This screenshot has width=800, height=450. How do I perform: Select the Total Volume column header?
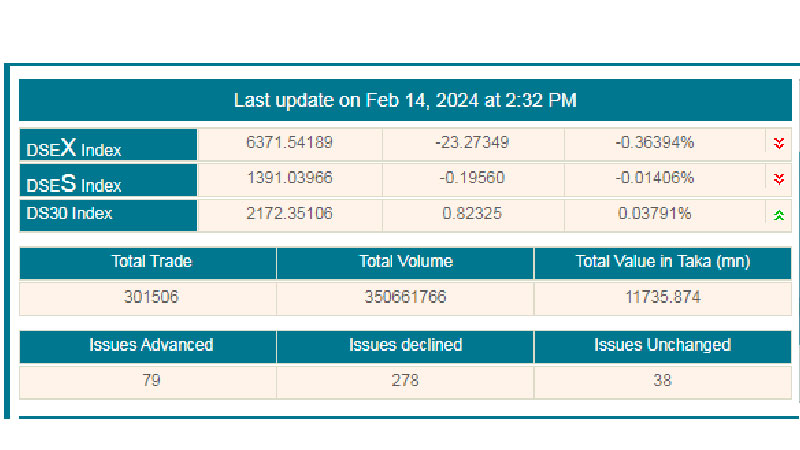405,262
